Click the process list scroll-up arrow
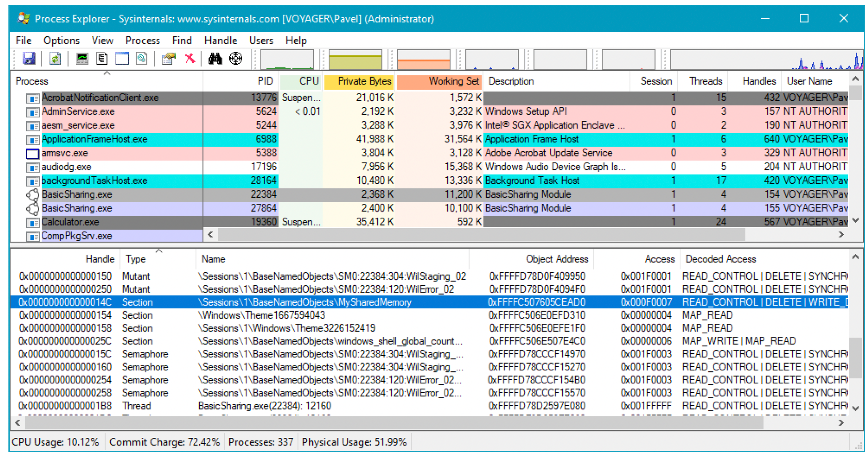 point(855,79)
